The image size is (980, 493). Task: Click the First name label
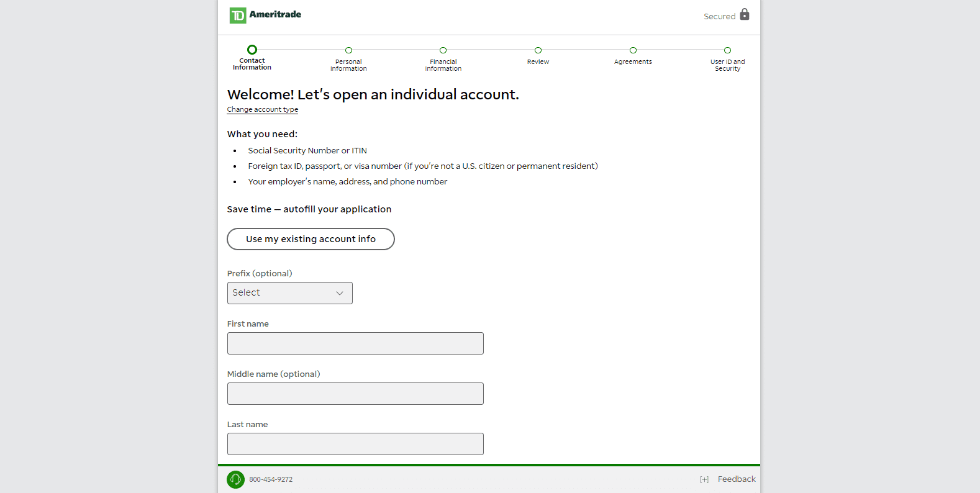[x=248, y=324]
